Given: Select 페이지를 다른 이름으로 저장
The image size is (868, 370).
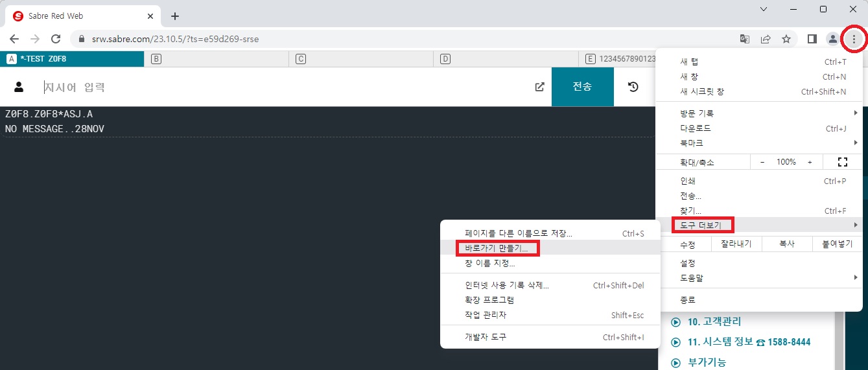Looking at the screenshot, I should (550, 233).
